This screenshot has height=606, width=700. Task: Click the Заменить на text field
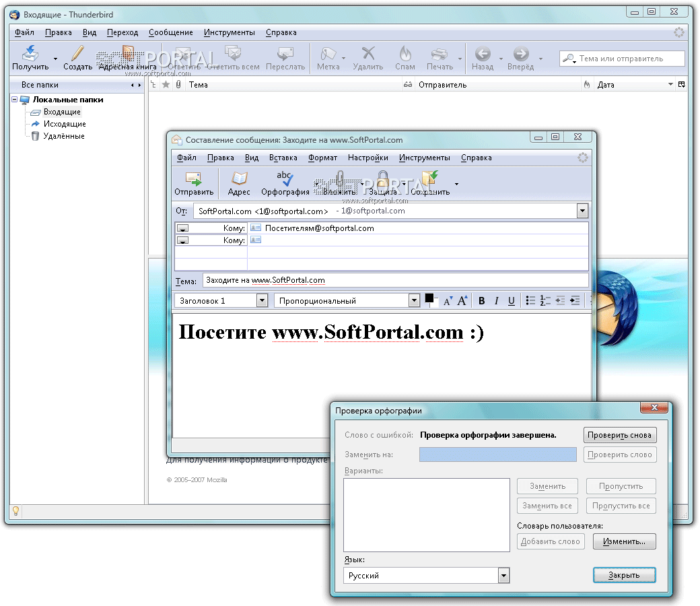(x=498, y=454)
